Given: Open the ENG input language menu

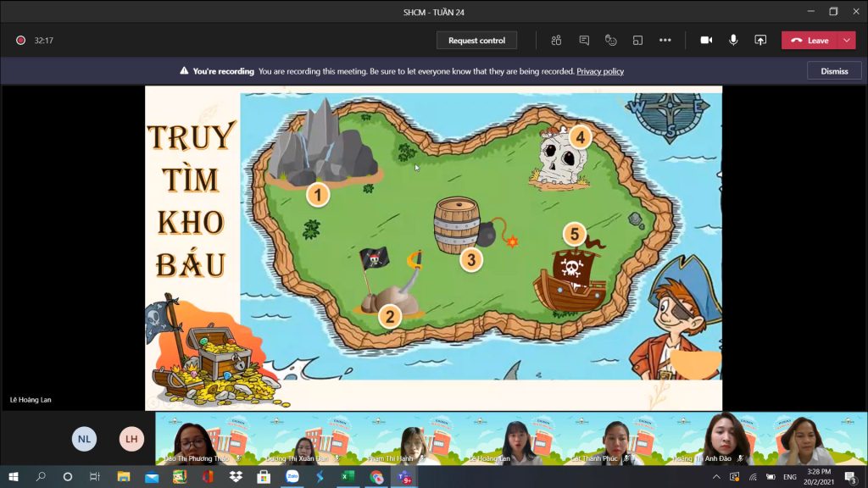Looking at the screenshot, I should click(789, 477).
